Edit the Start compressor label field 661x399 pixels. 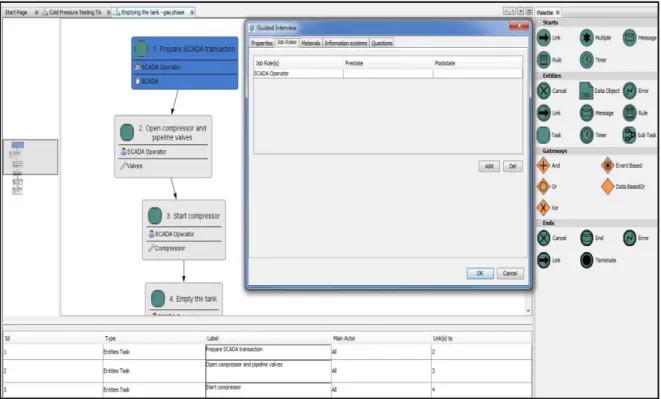point(268,390)
